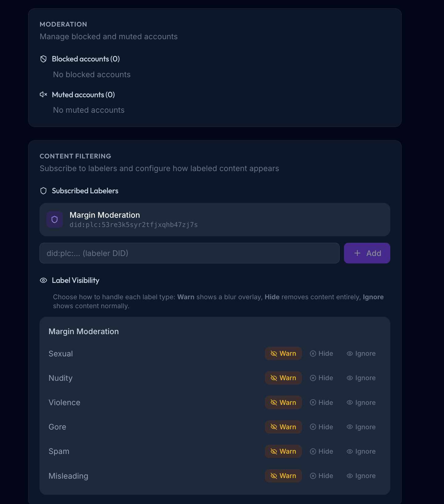Choose Hide for Spam content
444x504 pixels.
point(321,451)
